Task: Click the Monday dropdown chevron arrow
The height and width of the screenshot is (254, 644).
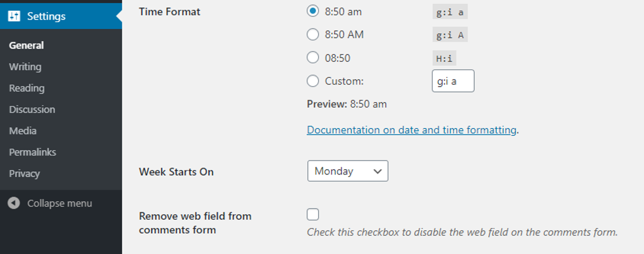Action: click(378, 171)
